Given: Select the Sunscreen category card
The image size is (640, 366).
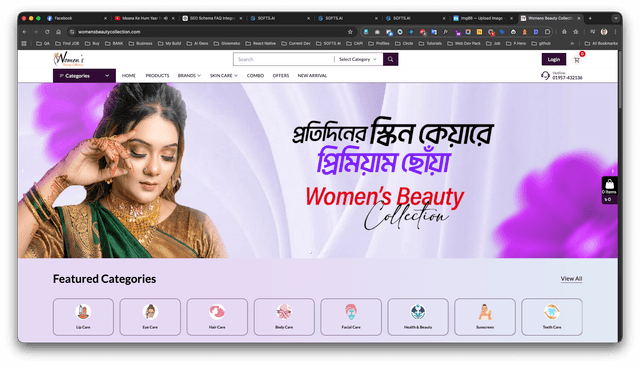Looking at the screenshot, I should click(485, 317).
